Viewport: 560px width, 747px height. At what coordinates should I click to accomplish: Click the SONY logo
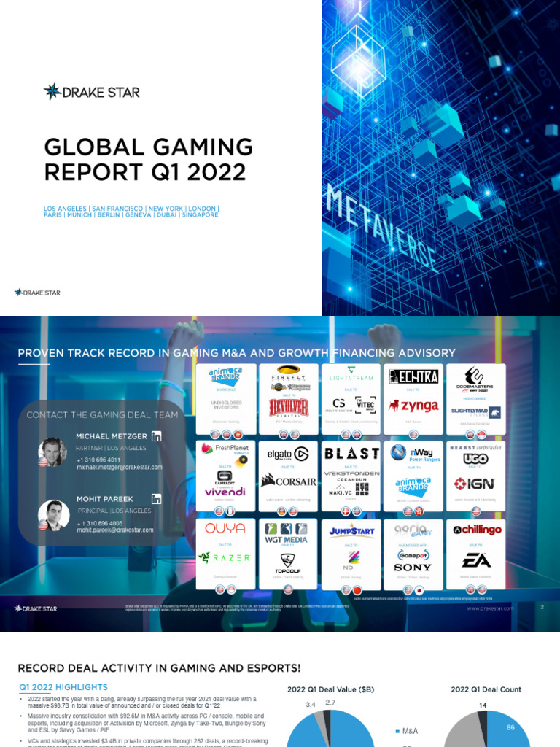click(413, 568)
